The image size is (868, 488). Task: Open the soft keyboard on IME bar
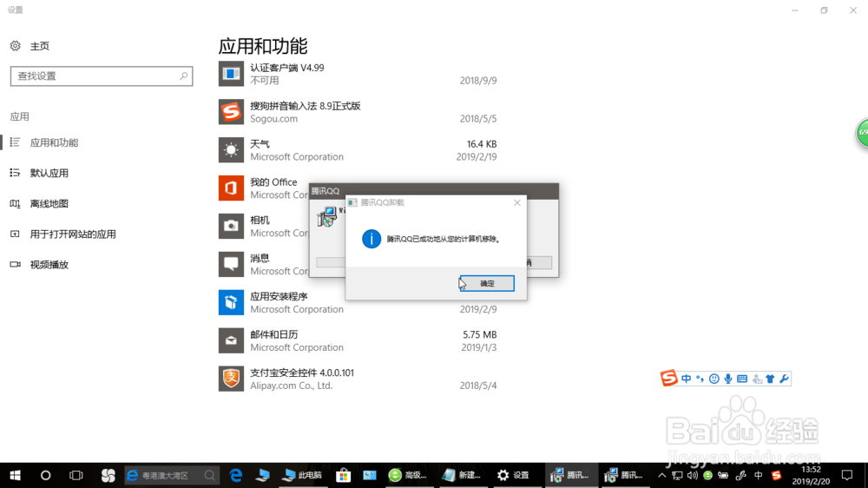[x=742, y=379]
